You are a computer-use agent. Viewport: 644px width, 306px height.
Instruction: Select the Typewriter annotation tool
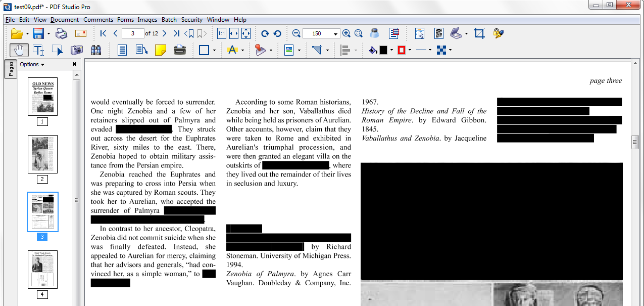180,50
